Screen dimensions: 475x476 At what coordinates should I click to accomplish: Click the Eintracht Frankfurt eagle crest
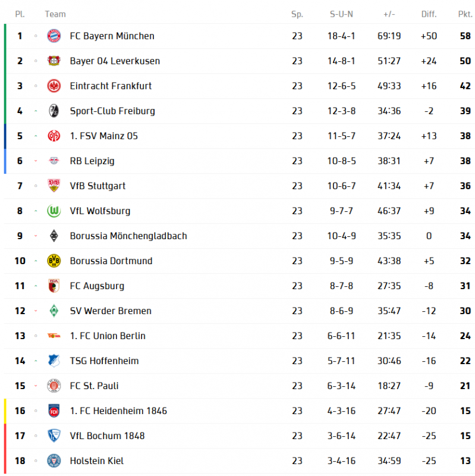[54, 86]
